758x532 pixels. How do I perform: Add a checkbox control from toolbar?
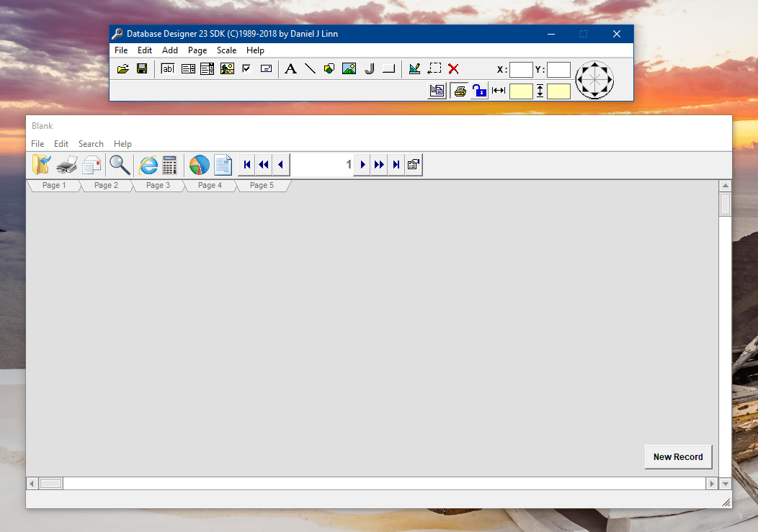click(x=246, y=69)
